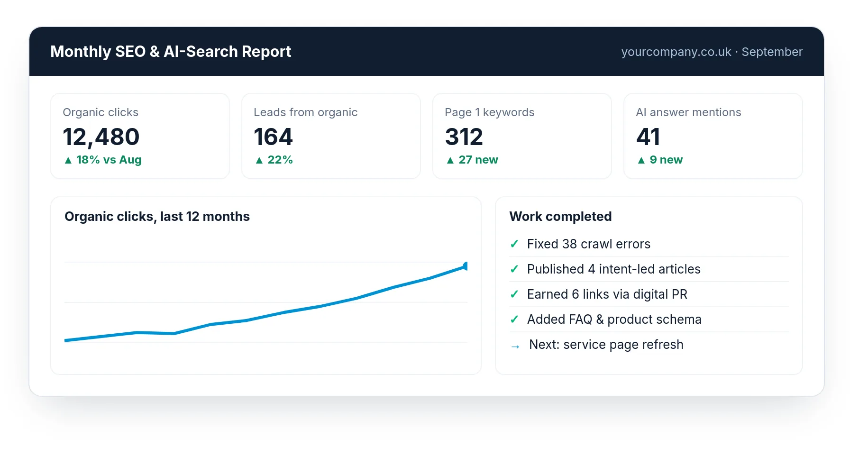Click the Leads from organic label

(305, 112)
